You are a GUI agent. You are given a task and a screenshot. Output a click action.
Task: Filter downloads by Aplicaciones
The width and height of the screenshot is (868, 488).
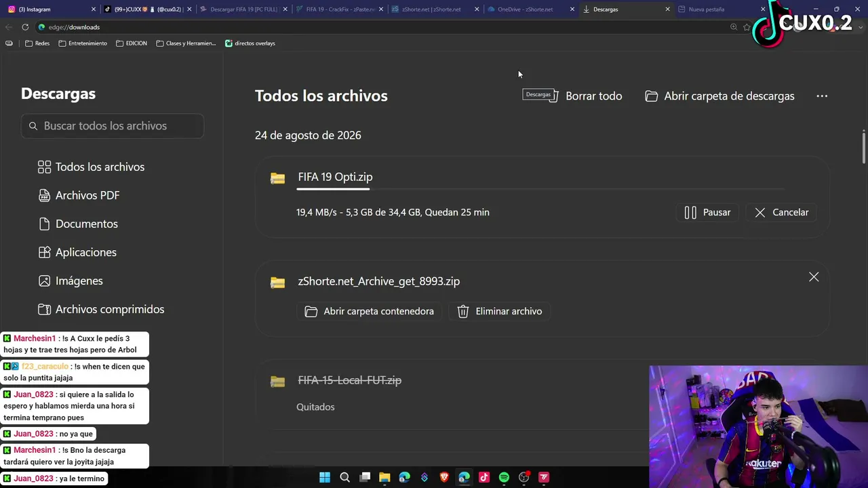[x=77, y=252]
